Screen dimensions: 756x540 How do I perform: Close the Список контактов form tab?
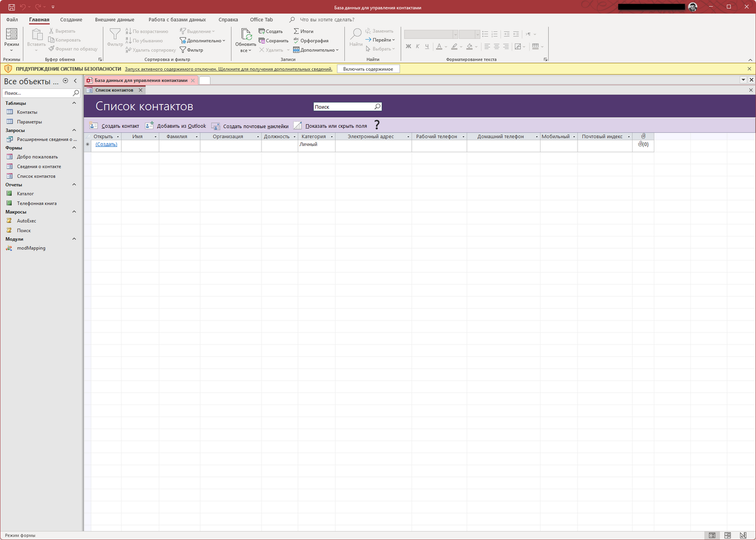[x=140, y=90]
